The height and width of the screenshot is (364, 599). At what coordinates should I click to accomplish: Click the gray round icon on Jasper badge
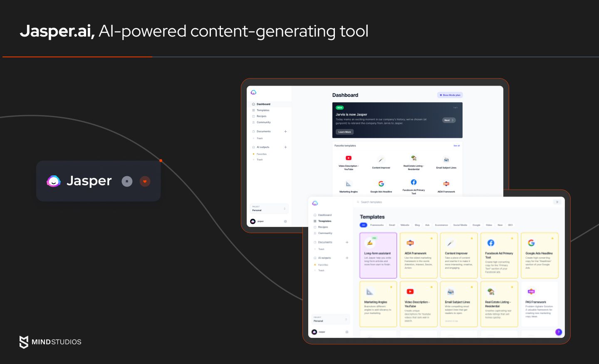(127, 181)
